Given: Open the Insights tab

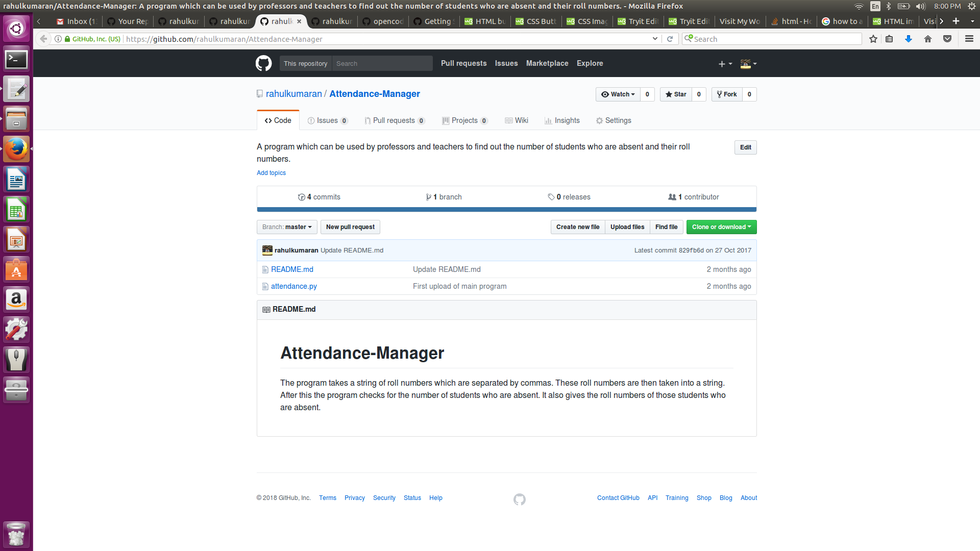Looking at the screenshot, I should (562, 120).
